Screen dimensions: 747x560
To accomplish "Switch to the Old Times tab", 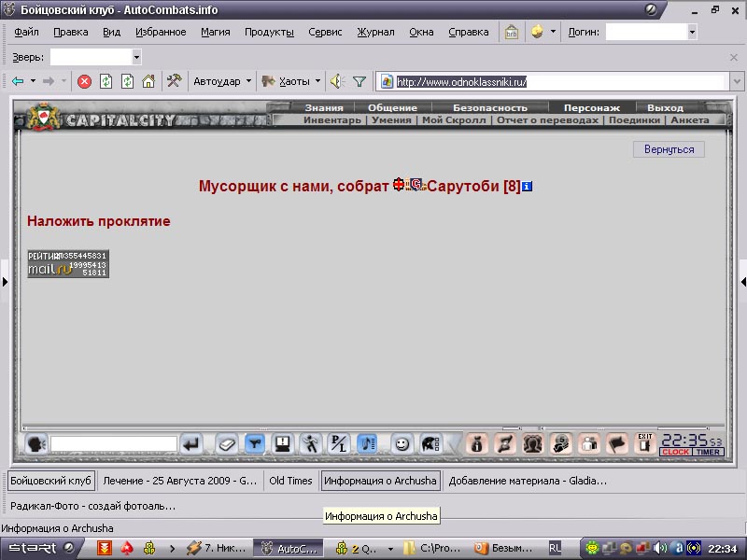I will pyautogui.click(x=290, y=481).
